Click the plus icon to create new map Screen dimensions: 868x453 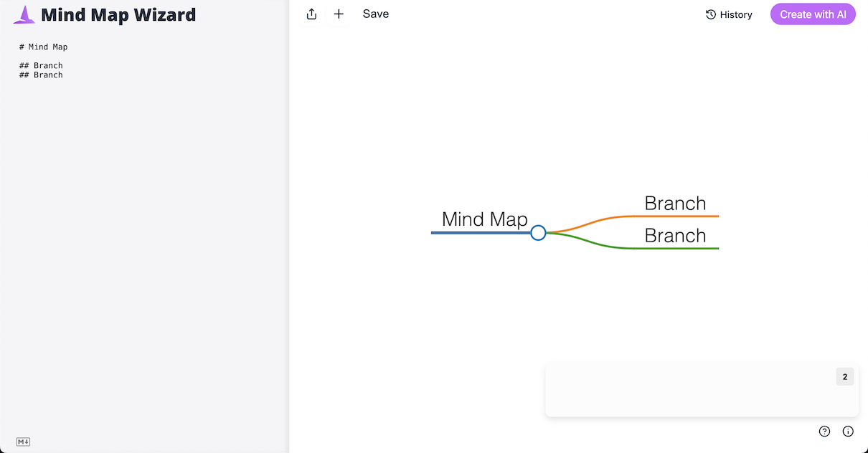[339, 14]
